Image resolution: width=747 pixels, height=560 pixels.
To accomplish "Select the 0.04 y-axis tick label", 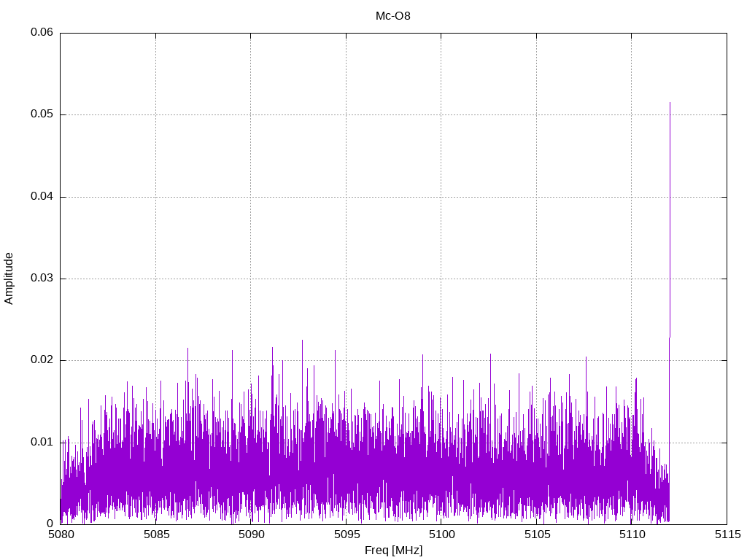I will tap(41, 197).
